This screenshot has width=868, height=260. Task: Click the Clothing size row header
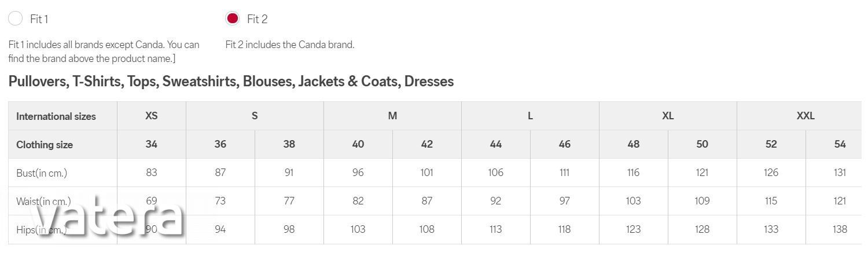pos(45,145)
